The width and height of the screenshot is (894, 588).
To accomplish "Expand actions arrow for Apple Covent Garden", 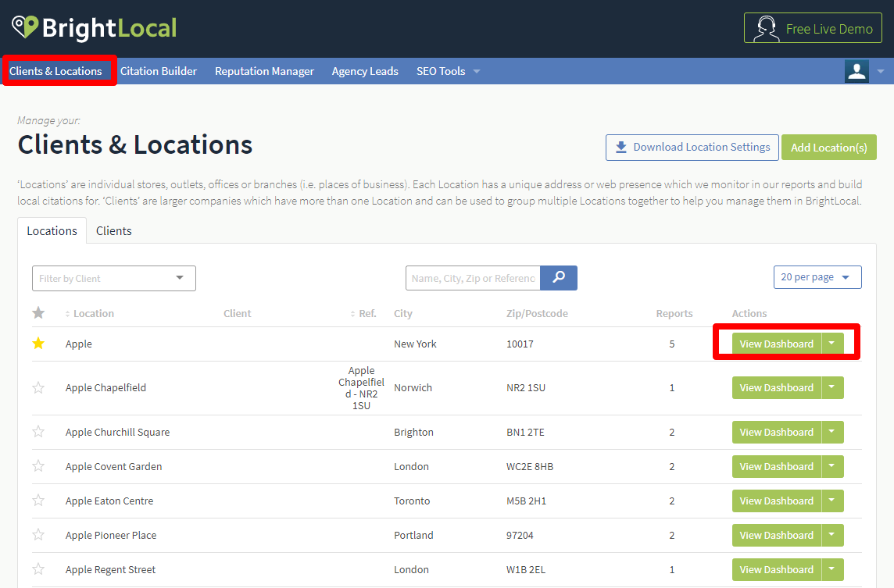I will [832, 466].
